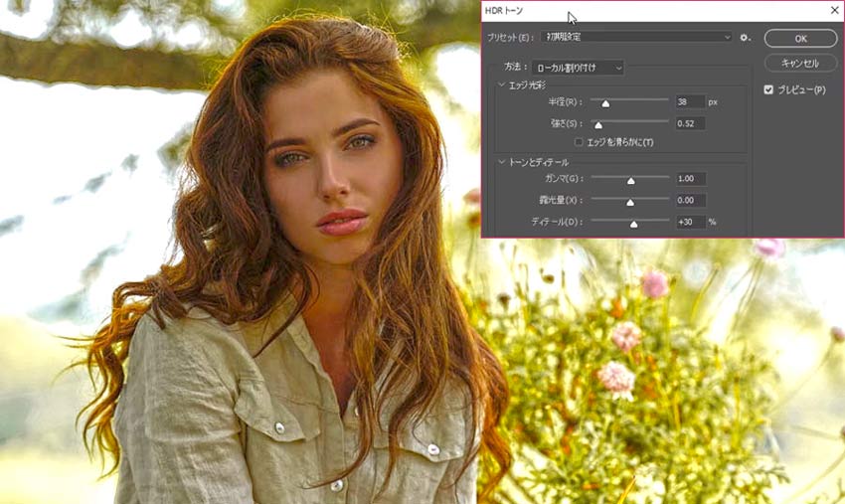
Task: Open the プリセット dropdown
Action: pyautogui.click(x=636, y=37)
